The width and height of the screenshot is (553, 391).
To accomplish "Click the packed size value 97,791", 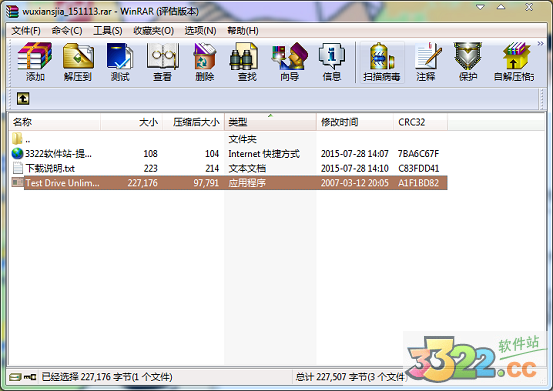I will tap(206, 183).
